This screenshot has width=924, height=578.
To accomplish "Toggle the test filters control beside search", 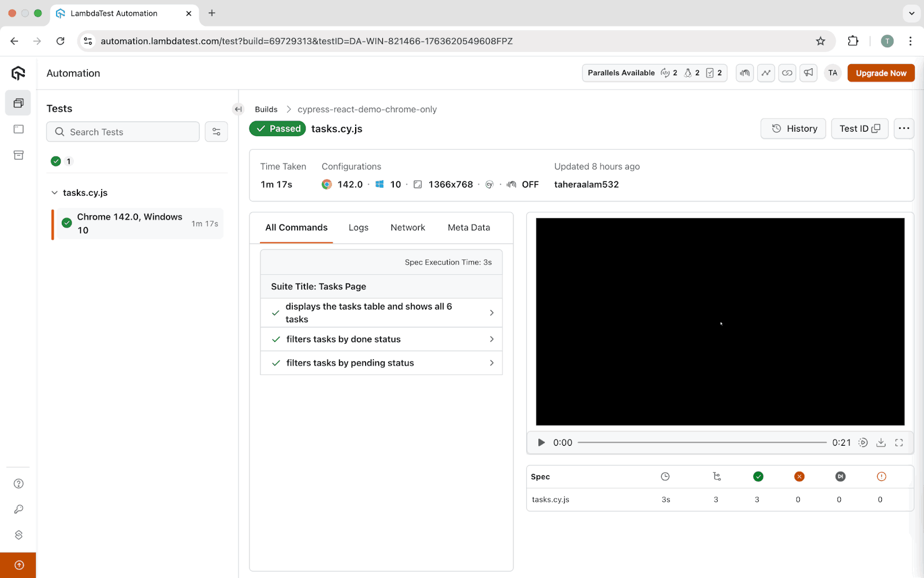I will (216, 132).
